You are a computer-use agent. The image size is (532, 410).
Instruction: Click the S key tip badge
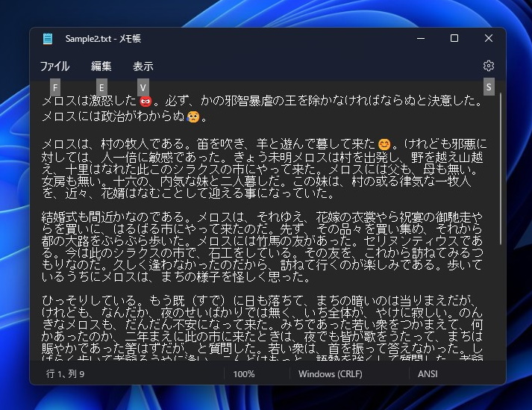(489, 87)
